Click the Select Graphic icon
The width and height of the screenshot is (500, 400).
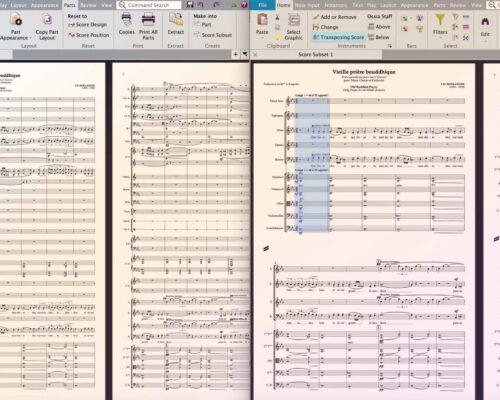293,20
